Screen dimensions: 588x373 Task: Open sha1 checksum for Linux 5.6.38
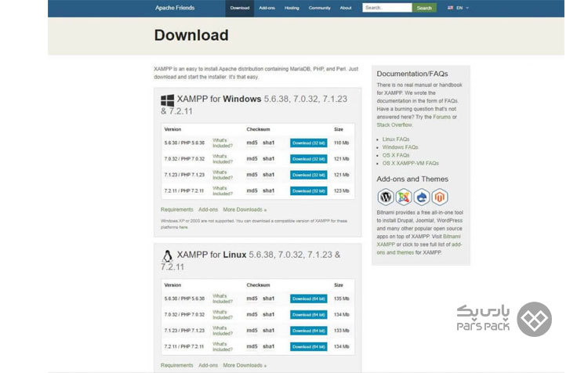(268, 299)
